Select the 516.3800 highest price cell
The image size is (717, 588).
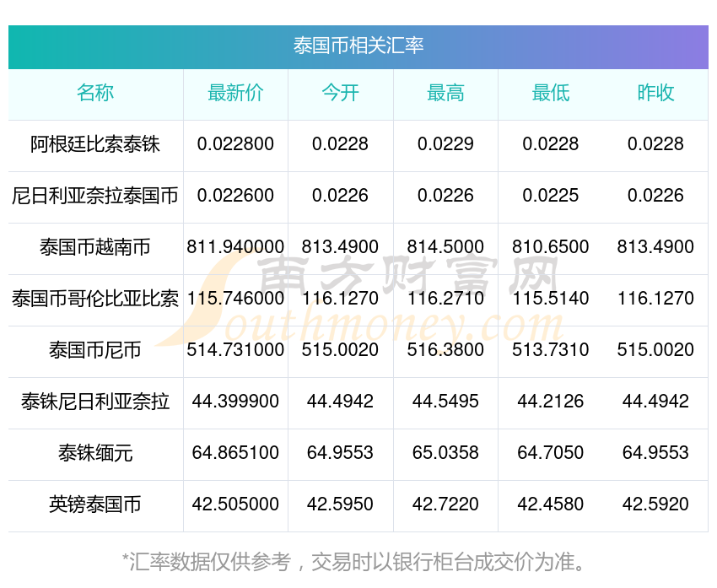click(x=445, y=350)
